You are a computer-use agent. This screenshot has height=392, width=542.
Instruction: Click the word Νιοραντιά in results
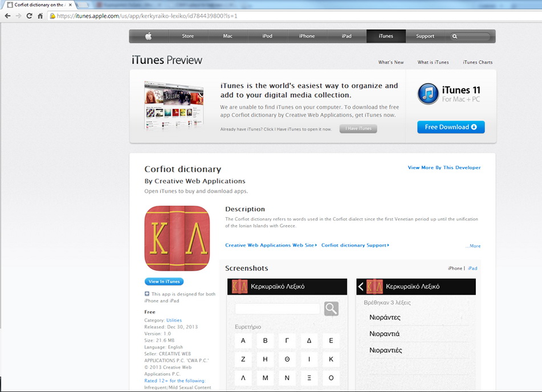pos(384,334)
